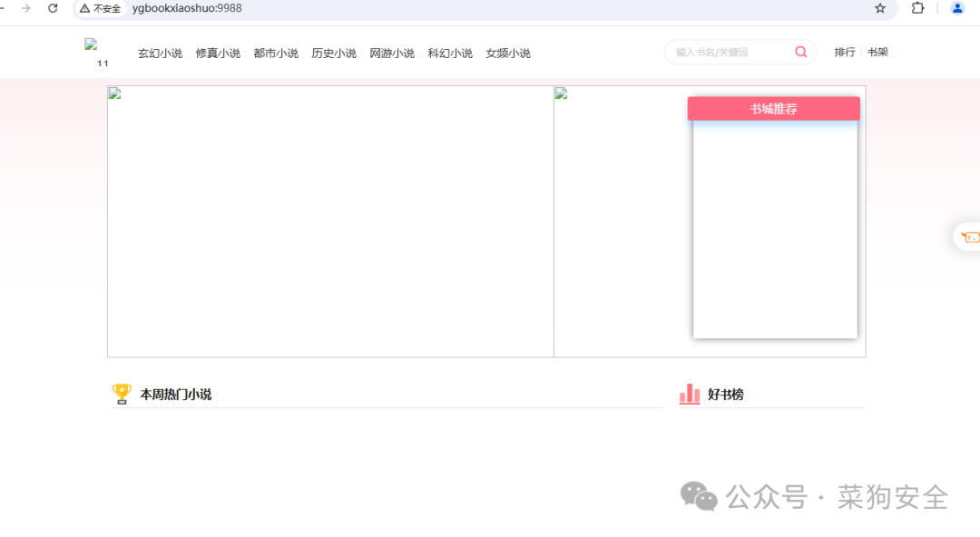Open the floating orange chat widget
The image size is (980, 537).
(969, 237)
